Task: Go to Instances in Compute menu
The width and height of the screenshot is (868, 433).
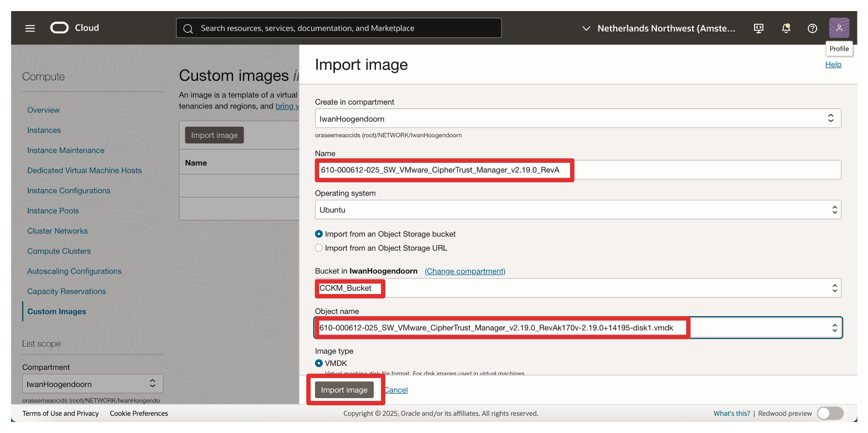Action: [x=44, y=130]
